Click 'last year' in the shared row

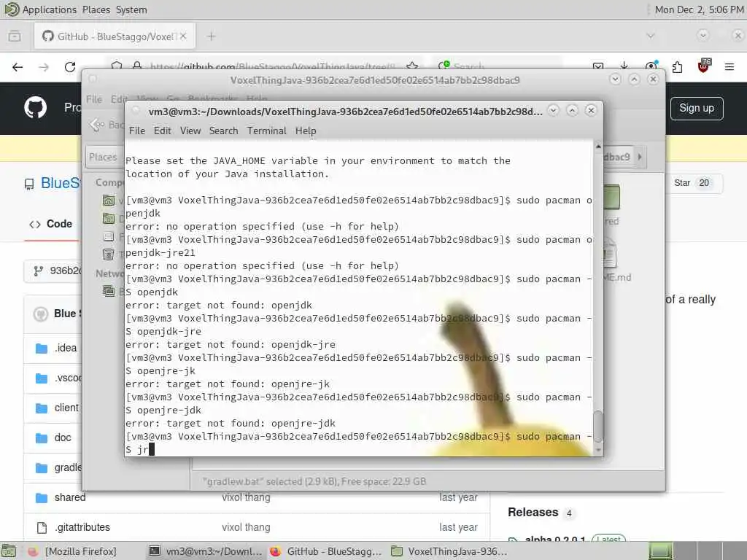pyautogui.click(x=458, y=497)
